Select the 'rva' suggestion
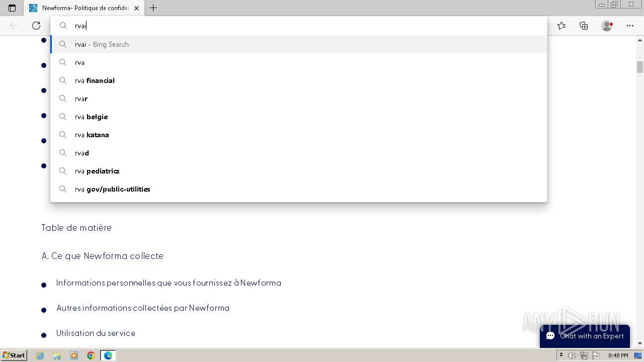644x362 pixels. coord(299,62)
